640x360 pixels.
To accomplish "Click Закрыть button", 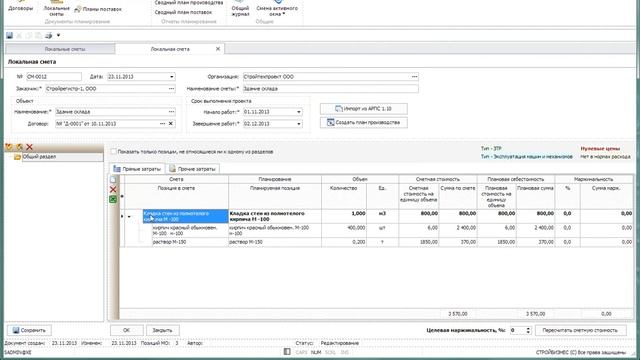I will pyautogui.click(x=162, y=330).
